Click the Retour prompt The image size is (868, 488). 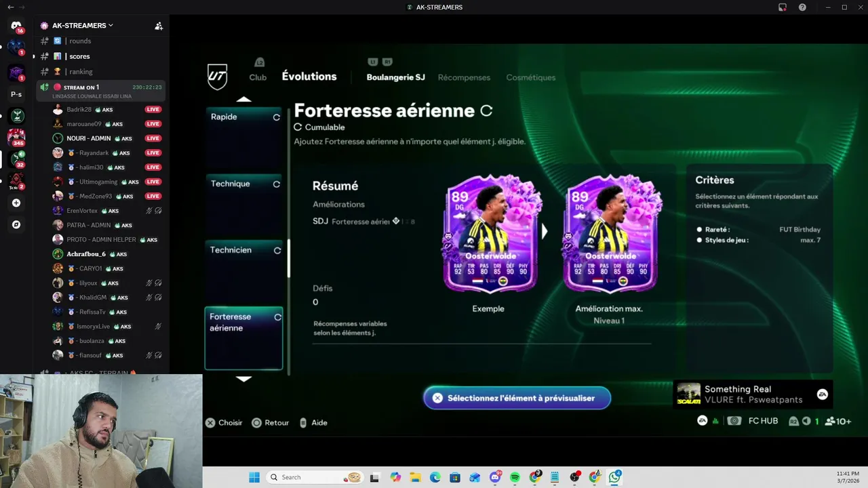point(271,422)
